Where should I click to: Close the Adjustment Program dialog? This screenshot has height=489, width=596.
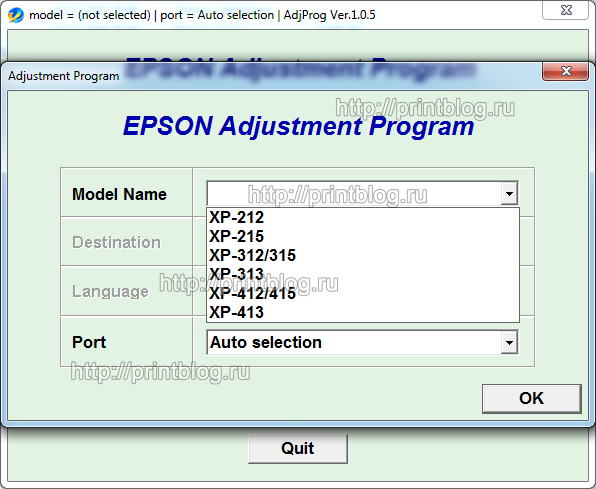(x=566, y=71)
